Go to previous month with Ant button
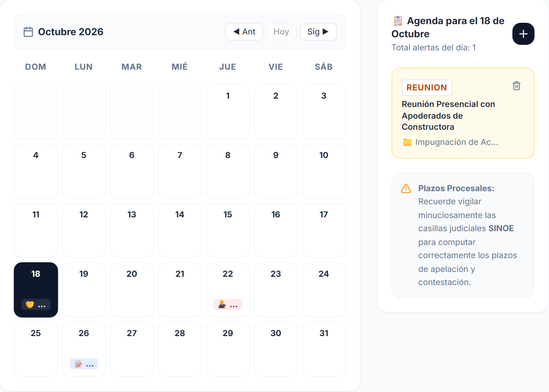Viewport: 549px width, 392px height. click(x=244, y=32)
